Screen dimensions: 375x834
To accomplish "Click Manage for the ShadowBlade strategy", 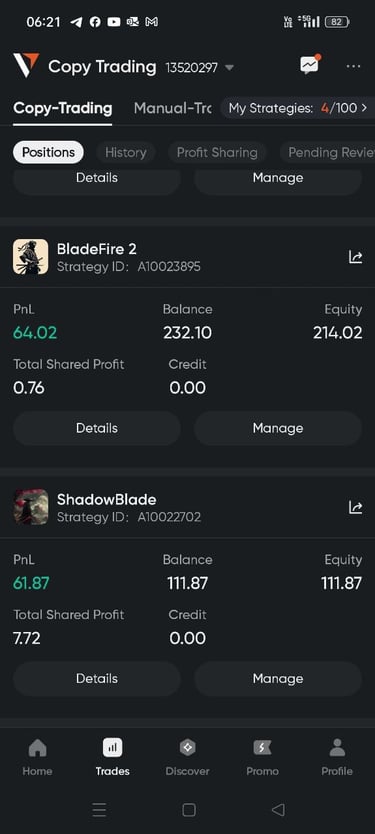I will [278, 679].
